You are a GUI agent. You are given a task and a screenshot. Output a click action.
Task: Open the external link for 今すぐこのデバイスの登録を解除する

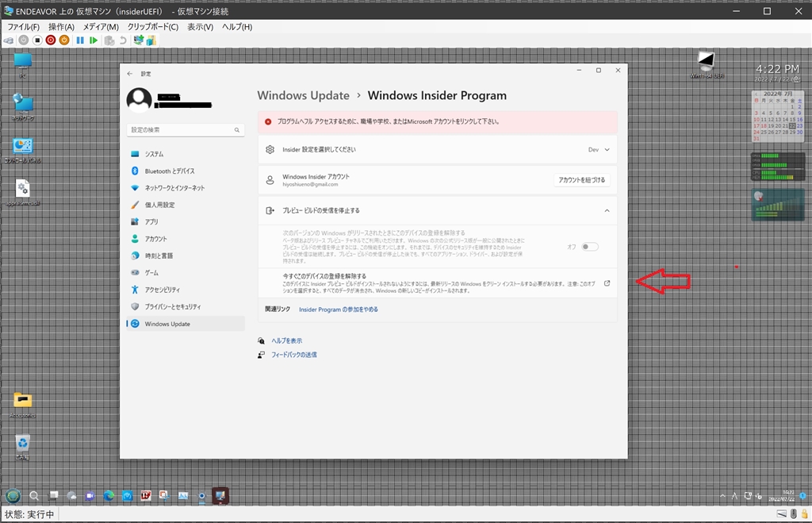[607, 283]
